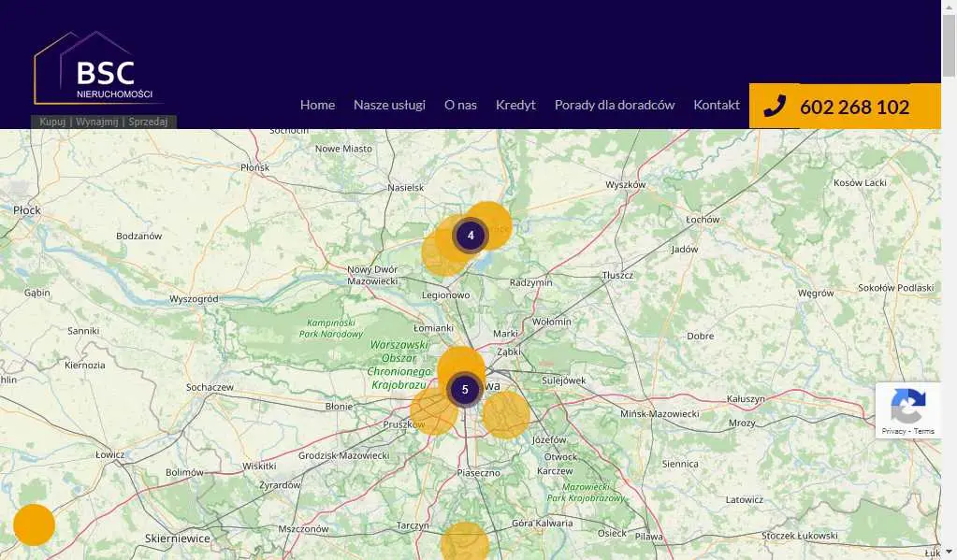Open Porady dla doradców
The width and height of the screenshot is (957, 560).
[615, 105]
